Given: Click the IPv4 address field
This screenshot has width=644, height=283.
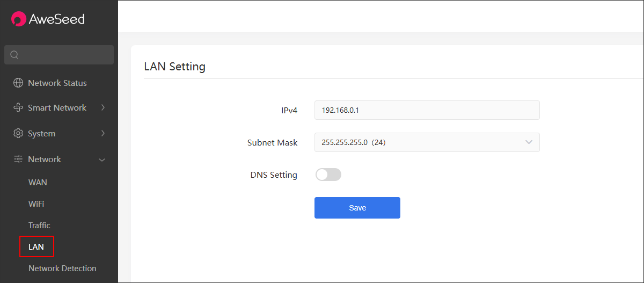Looking at the screenshot, I should (427, 110).
